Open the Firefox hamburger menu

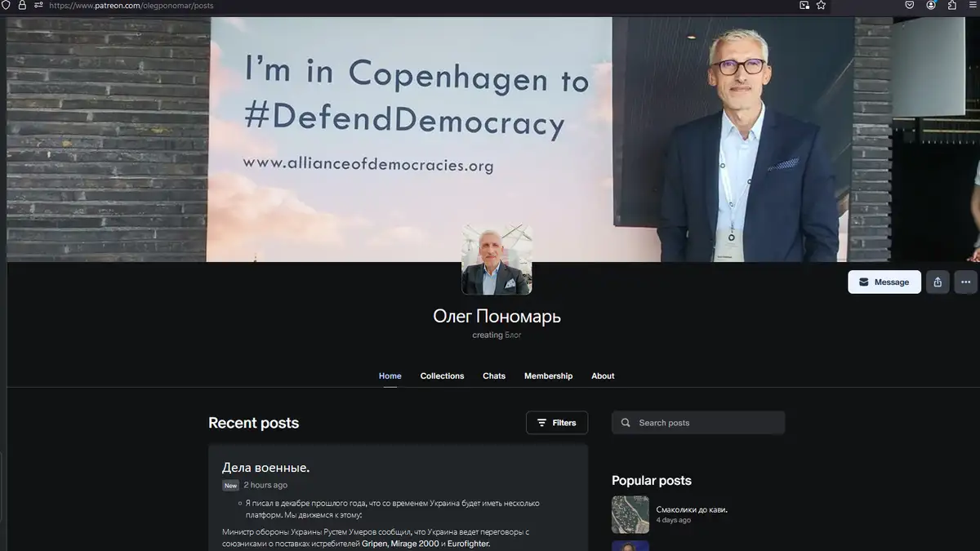point(973,5)
